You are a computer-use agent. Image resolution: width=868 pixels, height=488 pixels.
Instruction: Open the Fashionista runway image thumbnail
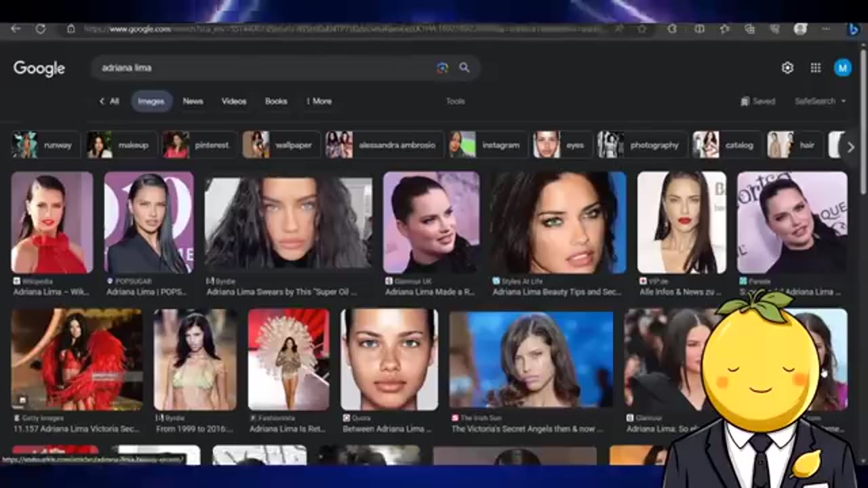point(289,359)
